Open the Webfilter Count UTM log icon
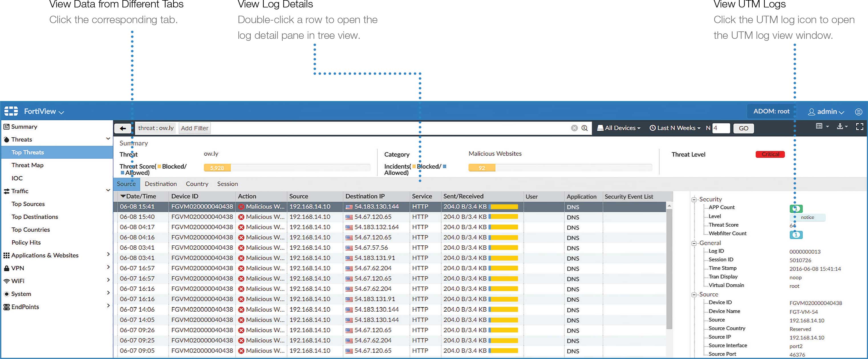Viewport: 868px width, 359px height. click(x=796, y=235)
